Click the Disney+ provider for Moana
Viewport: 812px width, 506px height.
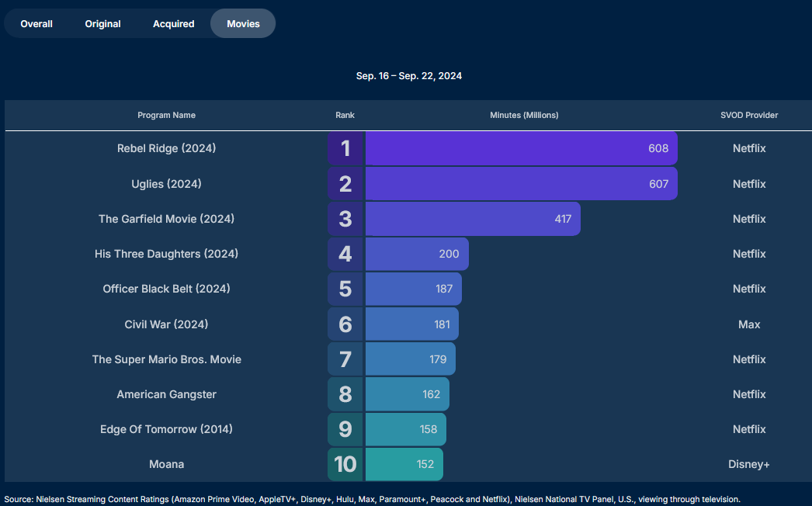click(x=748, y=464)
